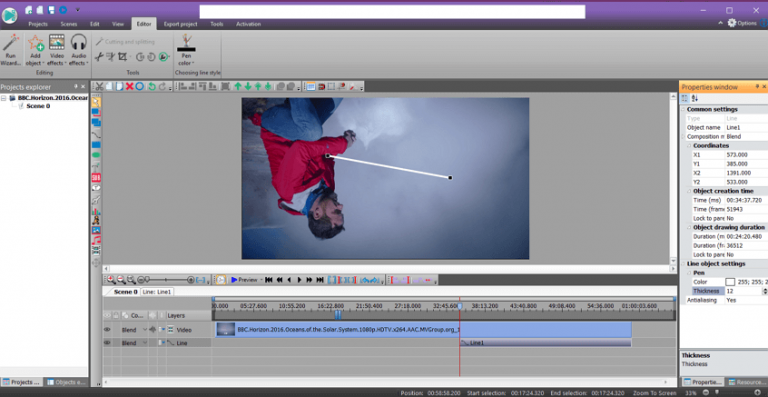This screenshot has height=397, width=768.
Task: Select the red SUB subtitle tool
Action: [x=96, y=177]
